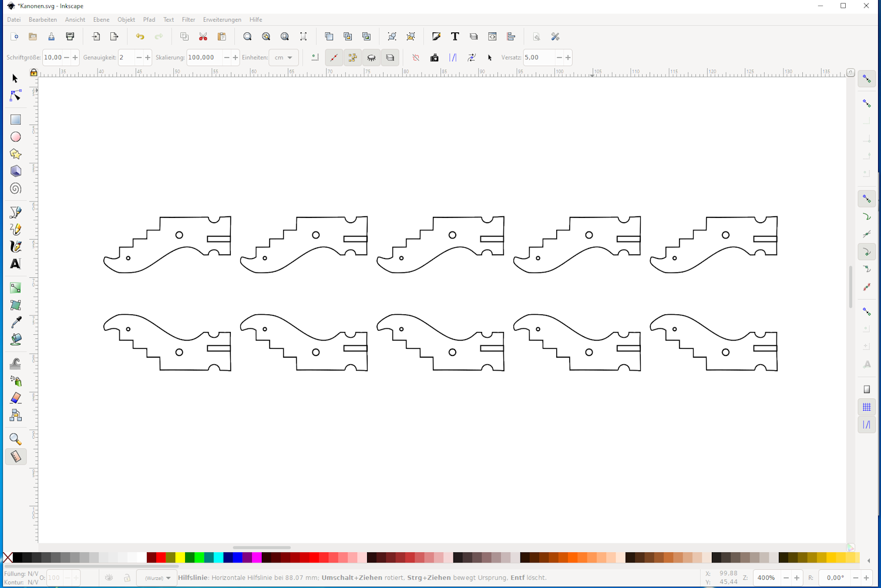Select the Eraser tool
Viewport: 881px width, 588px height.
(16, 398)
